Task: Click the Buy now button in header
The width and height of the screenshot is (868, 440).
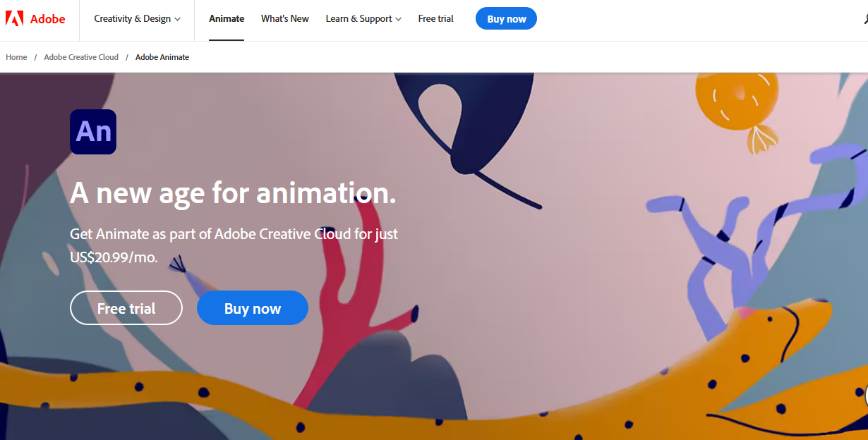Action: point(506,19)
